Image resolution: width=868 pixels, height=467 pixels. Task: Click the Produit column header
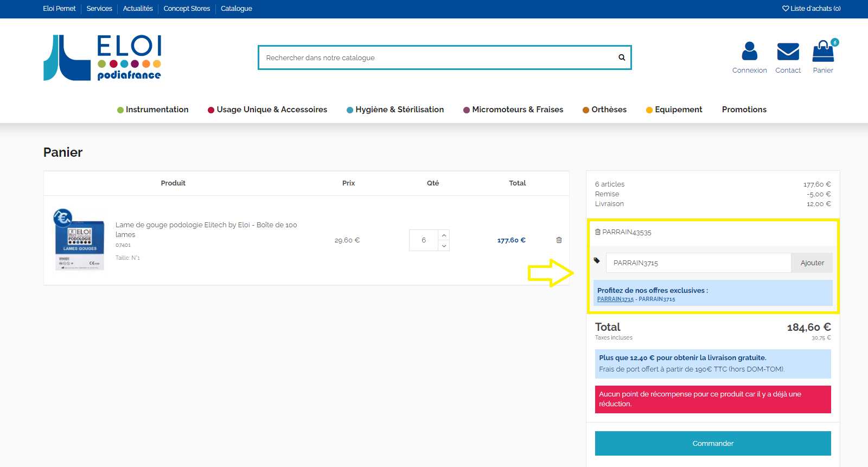coord(173,183)
